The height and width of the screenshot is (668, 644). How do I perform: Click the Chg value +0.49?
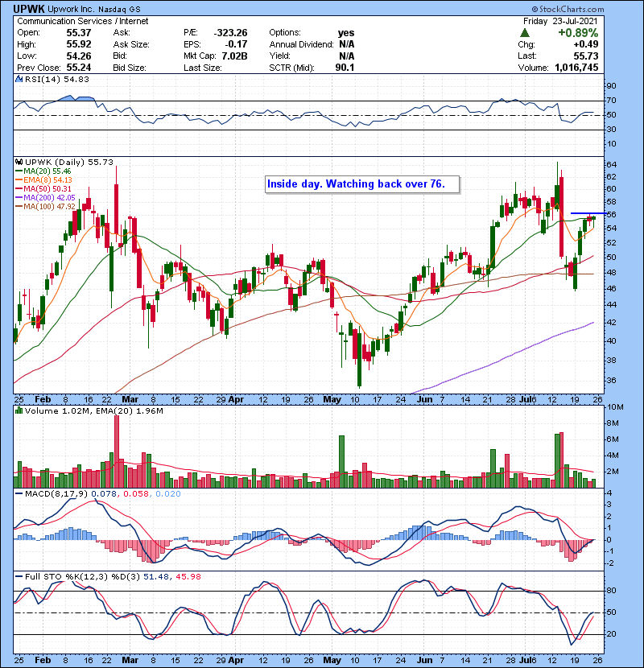point(586,44)
